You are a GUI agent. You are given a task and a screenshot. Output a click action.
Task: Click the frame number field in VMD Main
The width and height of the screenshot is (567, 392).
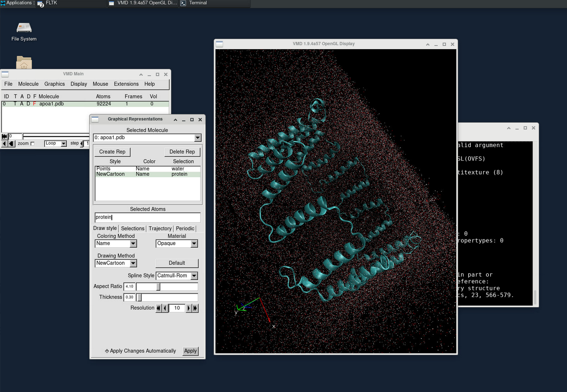pos(15,136)
